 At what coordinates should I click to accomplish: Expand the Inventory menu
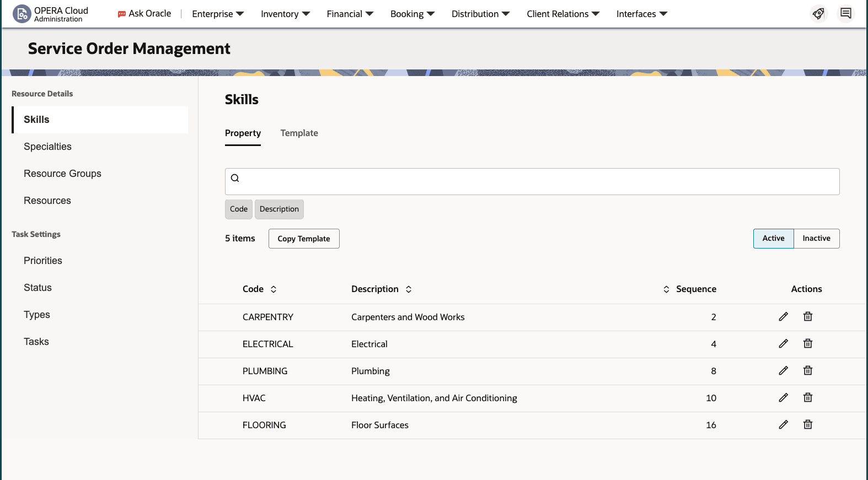coord(285,14)
